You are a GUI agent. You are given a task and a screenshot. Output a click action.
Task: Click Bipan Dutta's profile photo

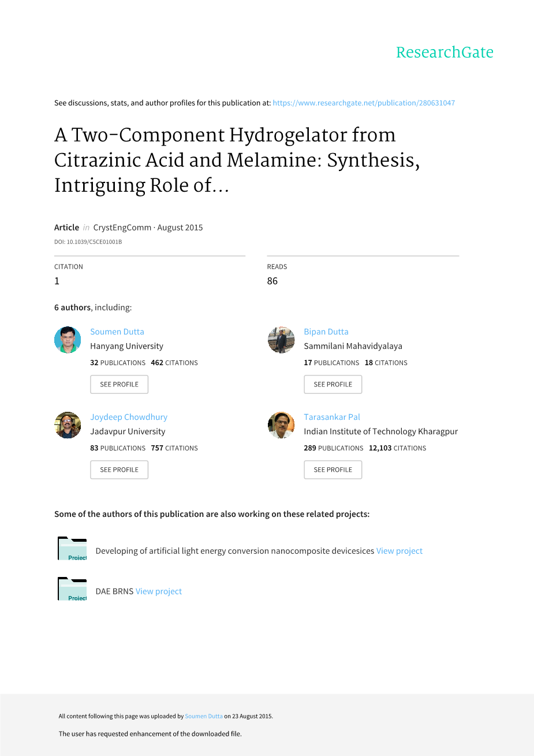pyautogui.click(x=281, y=340)
